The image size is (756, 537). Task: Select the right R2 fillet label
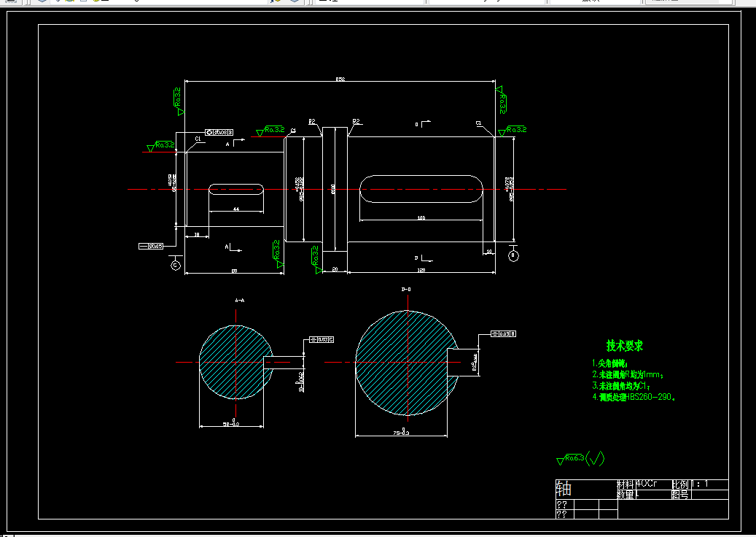tap(356, 122)
